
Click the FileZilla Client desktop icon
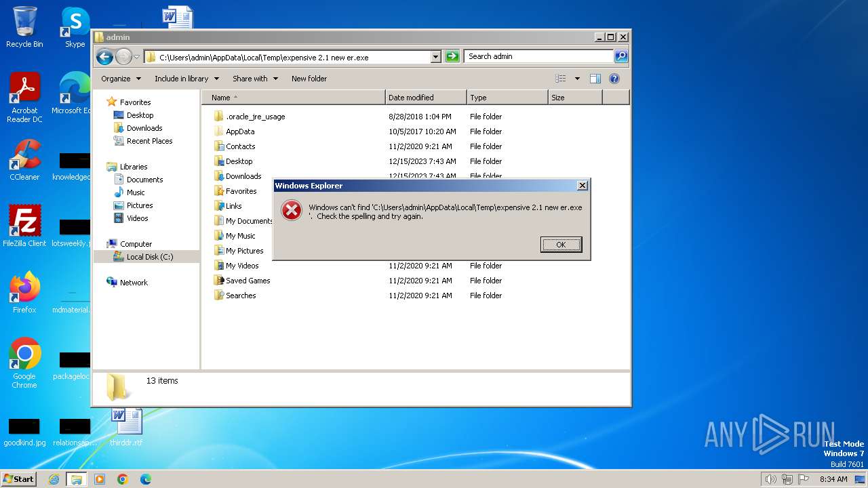24,226
